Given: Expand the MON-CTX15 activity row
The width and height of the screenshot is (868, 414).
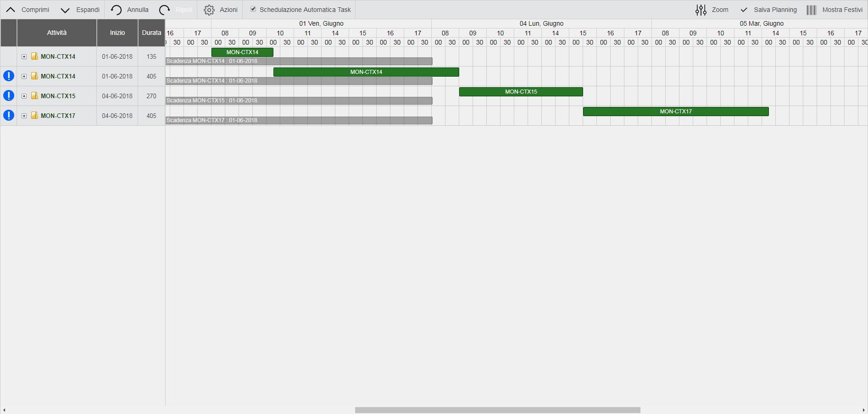Looking at the screenshot, I should (24, 96).
